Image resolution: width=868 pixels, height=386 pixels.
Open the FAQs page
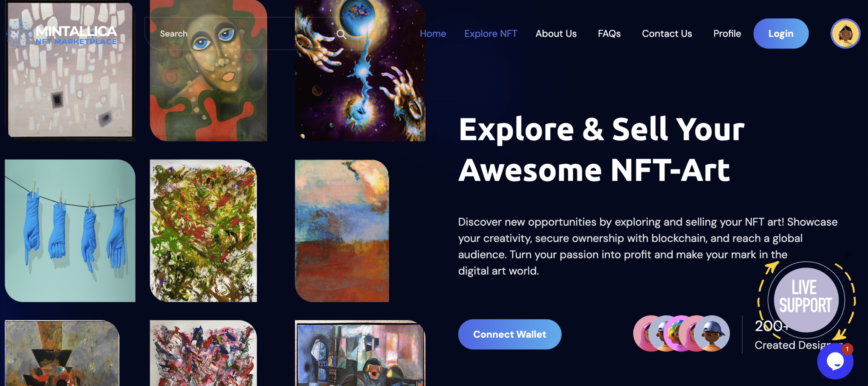point(609,34)
